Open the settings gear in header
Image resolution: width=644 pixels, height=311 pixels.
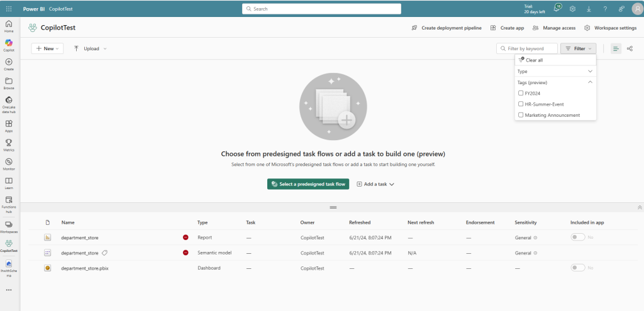tap(572, 9)
